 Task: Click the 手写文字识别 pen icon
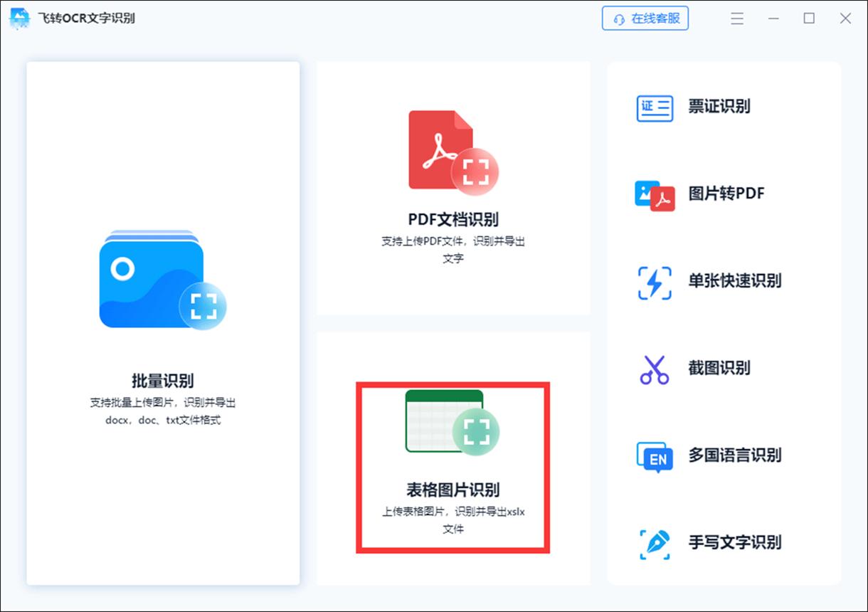point(653,543)
